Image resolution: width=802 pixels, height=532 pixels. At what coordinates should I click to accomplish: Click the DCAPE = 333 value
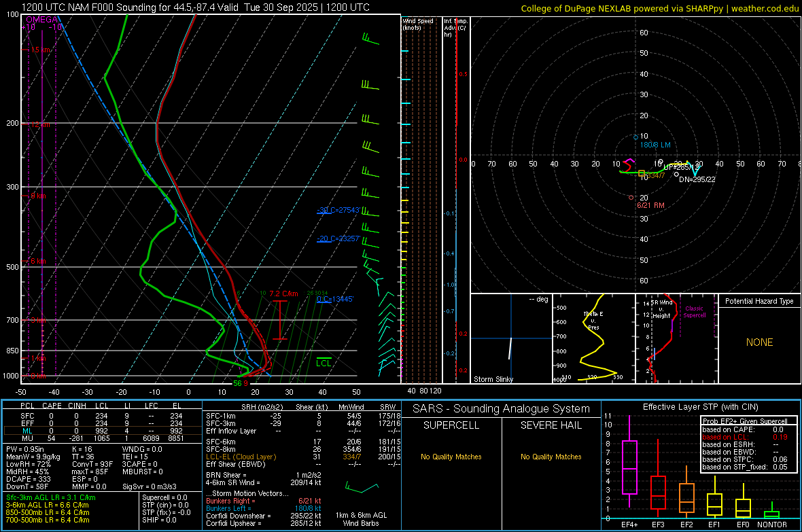(28, 479)
